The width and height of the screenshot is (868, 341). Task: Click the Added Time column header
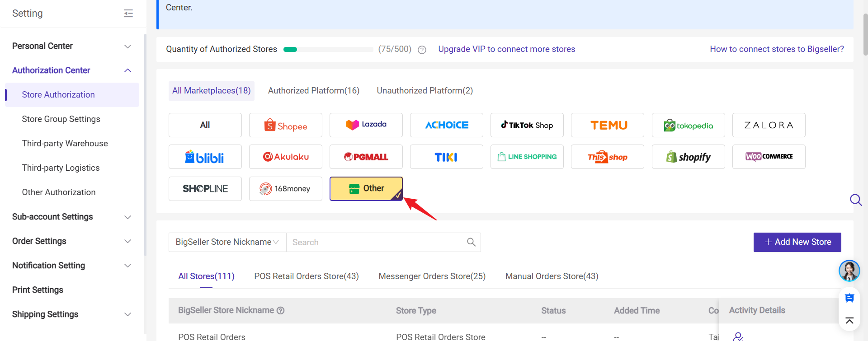click(637, 311)
